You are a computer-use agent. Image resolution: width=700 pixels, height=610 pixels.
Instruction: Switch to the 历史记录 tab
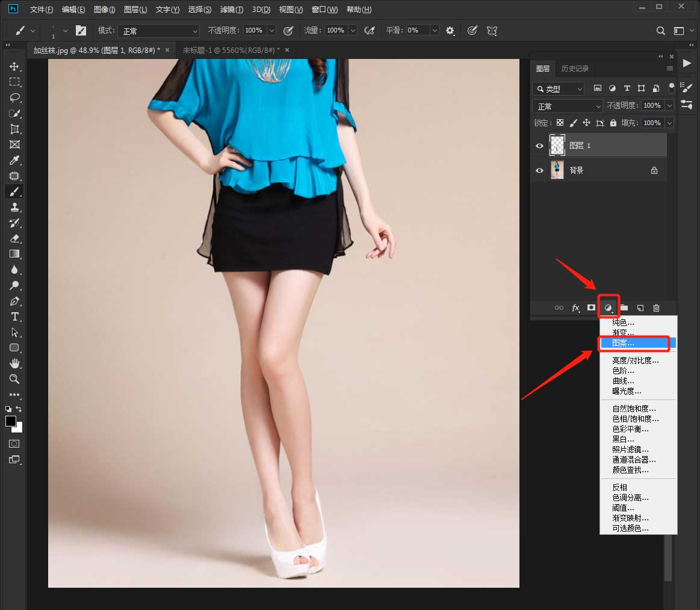pyautogui.click(x=575, y=68)
